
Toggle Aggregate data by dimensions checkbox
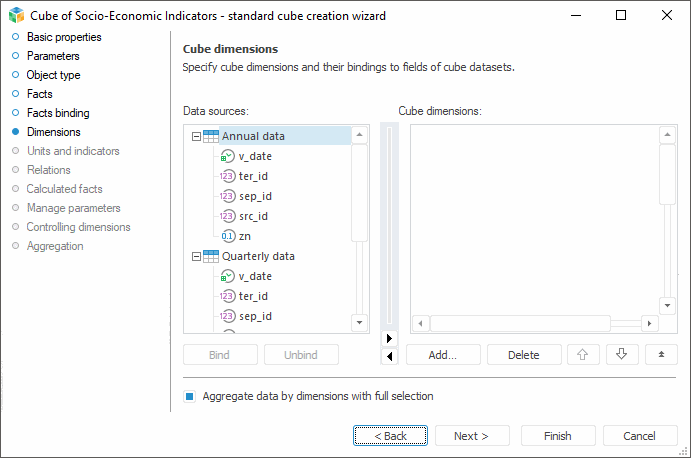pos(189,396)
